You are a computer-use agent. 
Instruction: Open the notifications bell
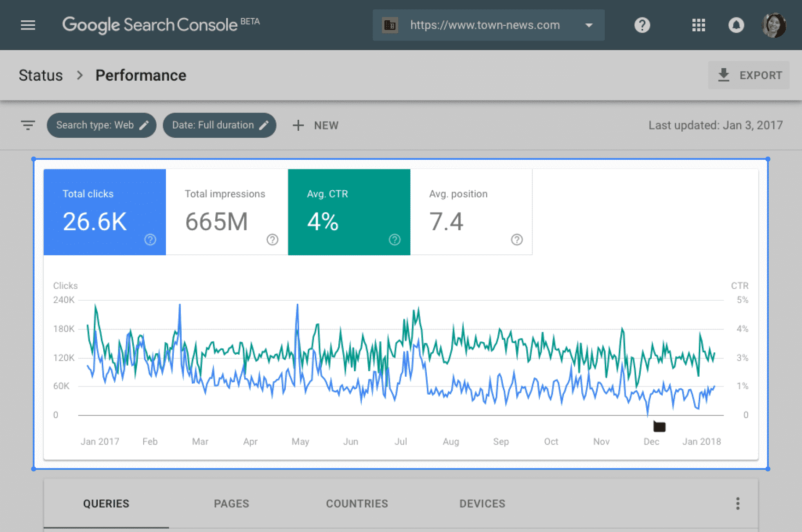(x=736, y=25)
